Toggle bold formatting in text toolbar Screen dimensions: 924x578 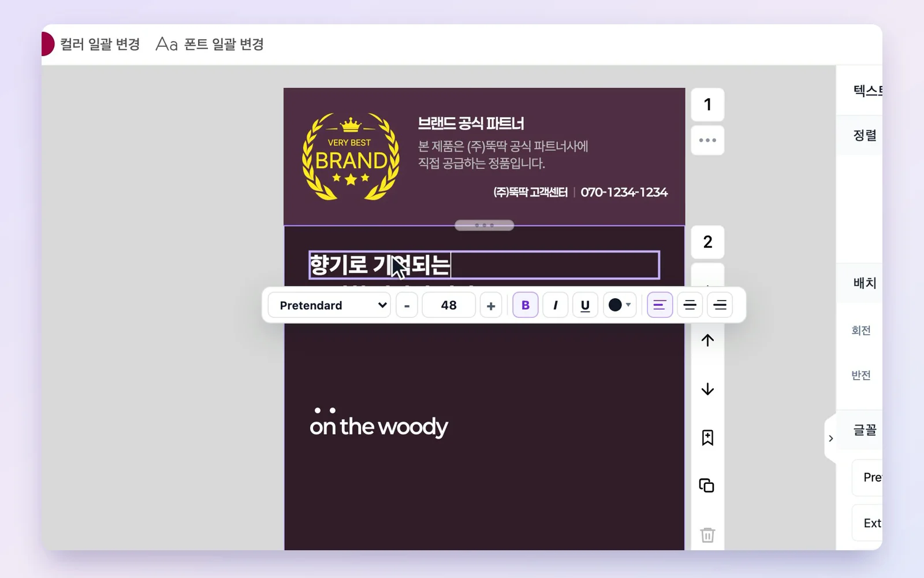(526, 305)
